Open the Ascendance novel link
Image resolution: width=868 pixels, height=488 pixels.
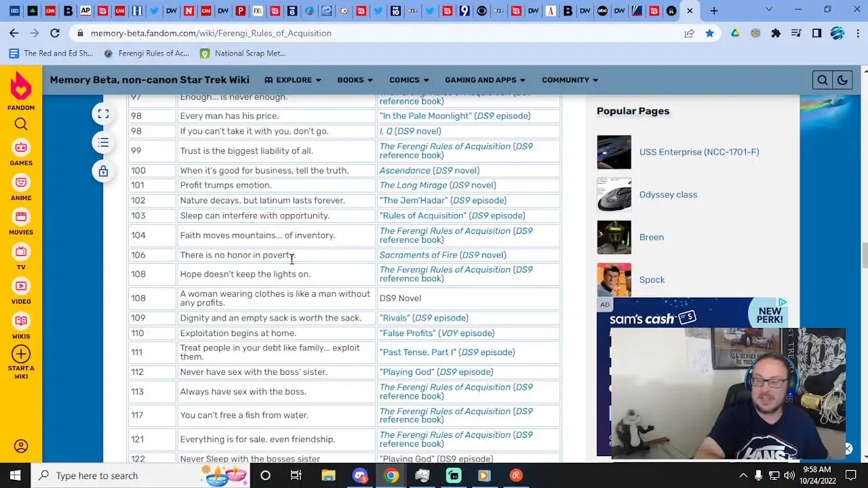point(405,170)
